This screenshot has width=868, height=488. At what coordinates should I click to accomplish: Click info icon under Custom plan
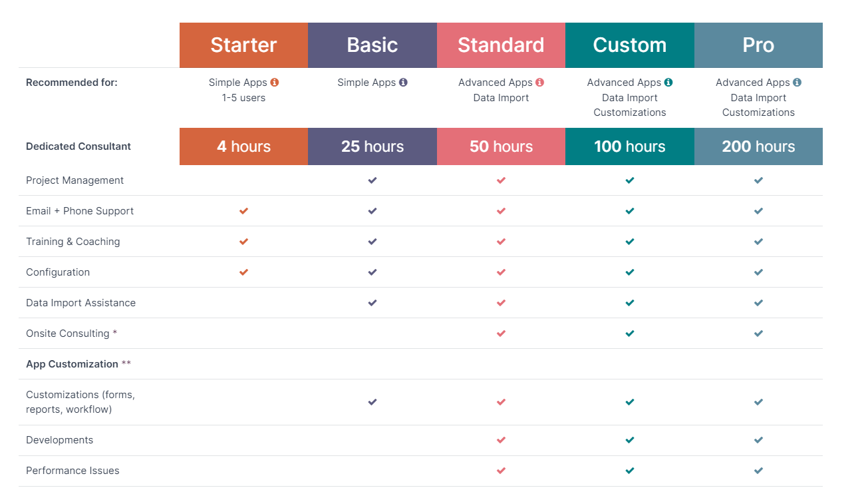tap(668, 83)
